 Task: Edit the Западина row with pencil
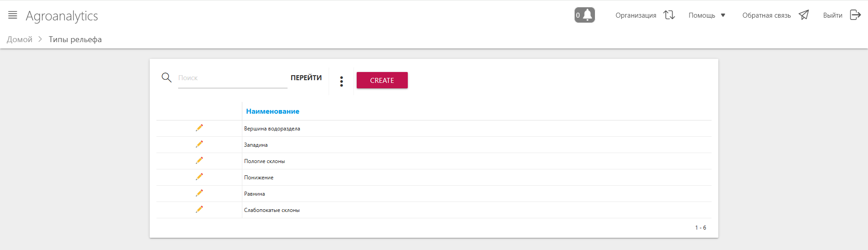(199, 144)
